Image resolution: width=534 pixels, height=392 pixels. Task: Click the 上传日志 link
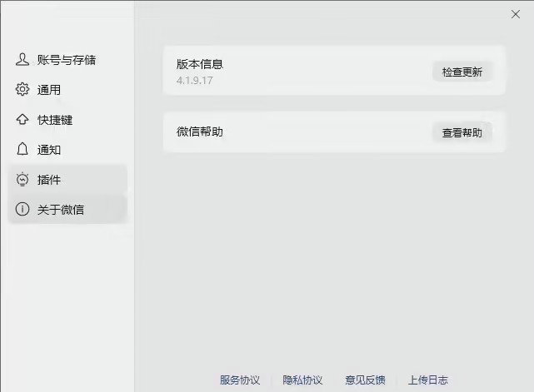pos(427,380)
